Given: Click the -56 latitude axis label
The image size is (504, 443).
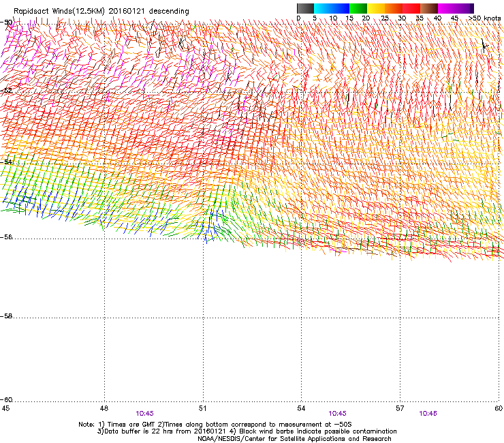Looking at the screenshot, I should (x=6, y=237).
